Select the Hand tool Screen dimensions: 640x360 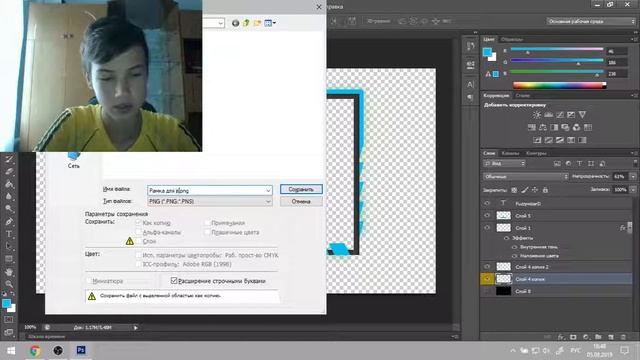(9, 272)
